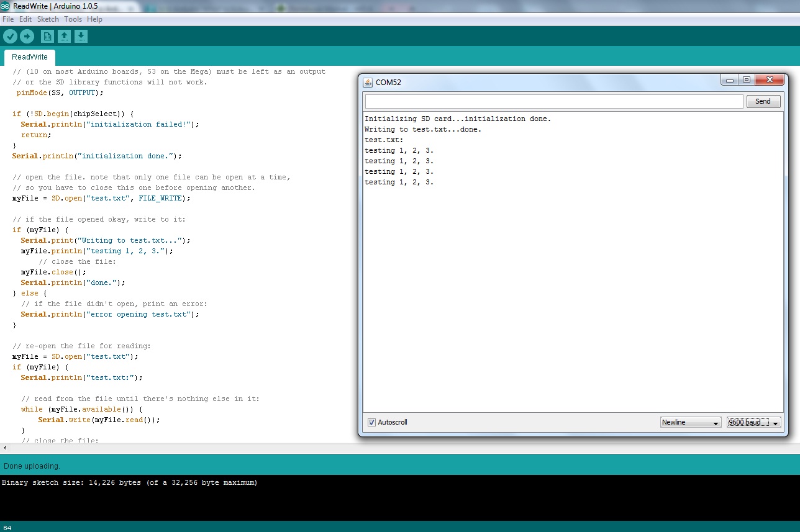Click the 'Serial.println("initialization done.");' line
800x532 pixels.
(x=97, y=156)
